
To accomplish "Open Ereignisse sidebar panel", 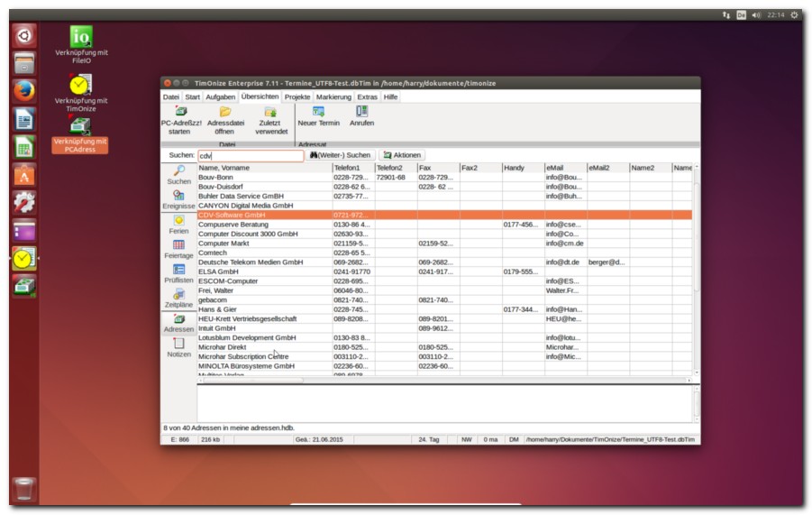I will tap(178, 200).
